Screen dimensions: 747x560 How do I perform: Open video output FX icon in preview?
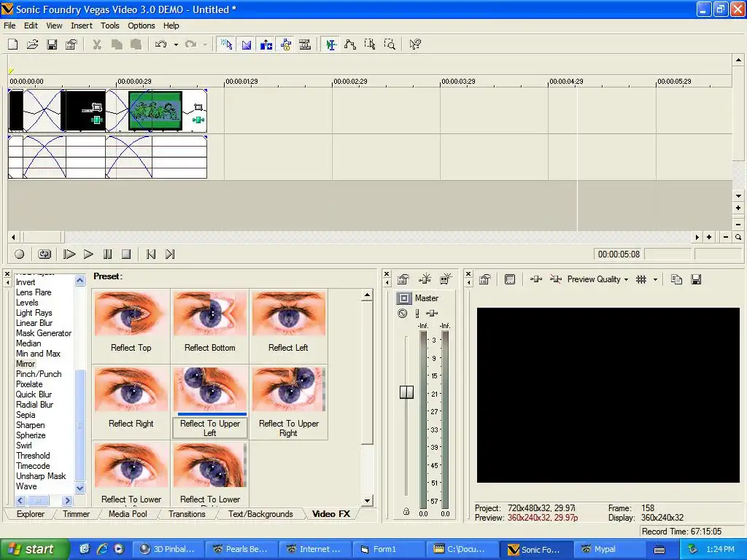click(x=536, y=279)
